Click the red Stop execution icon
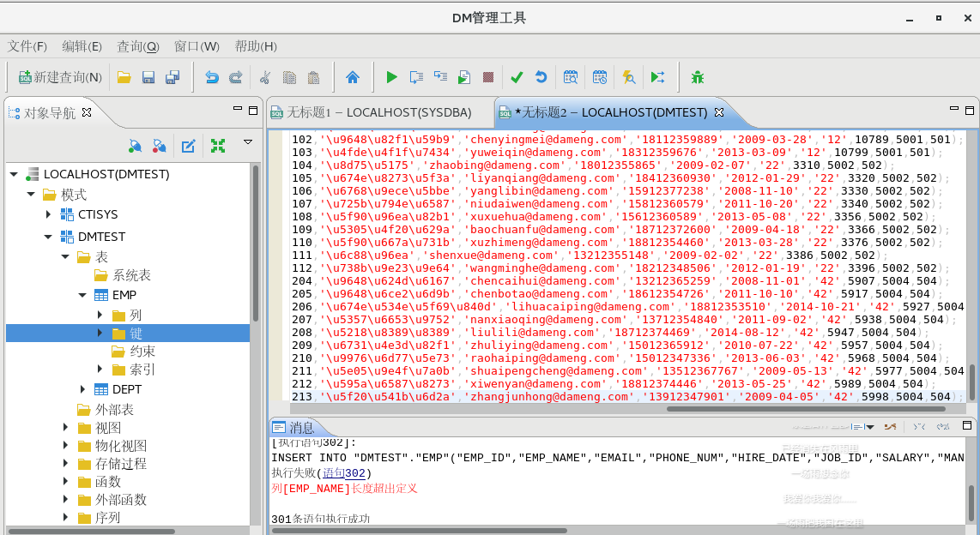 tap(488, 77)
